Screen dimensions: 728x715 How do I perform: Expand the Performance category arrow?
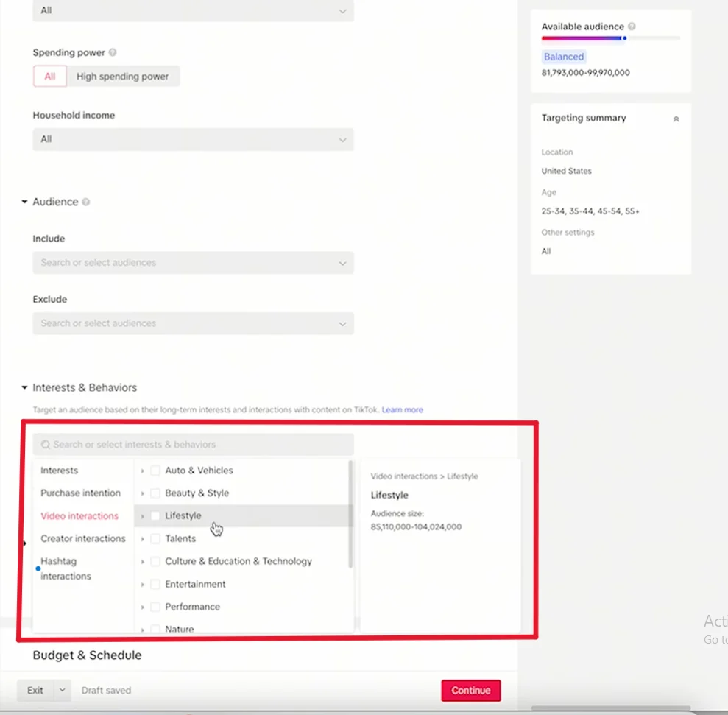point(143,607)
